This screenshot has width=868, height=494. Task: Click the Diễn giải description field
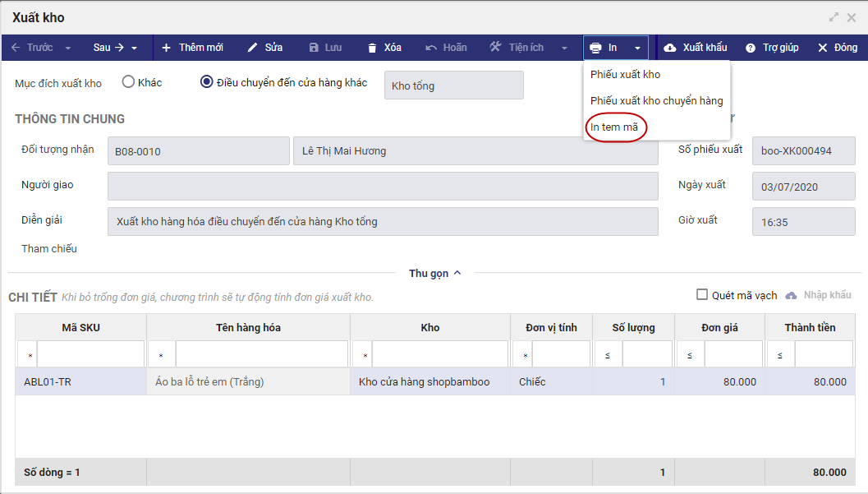(x=383, y=222)
